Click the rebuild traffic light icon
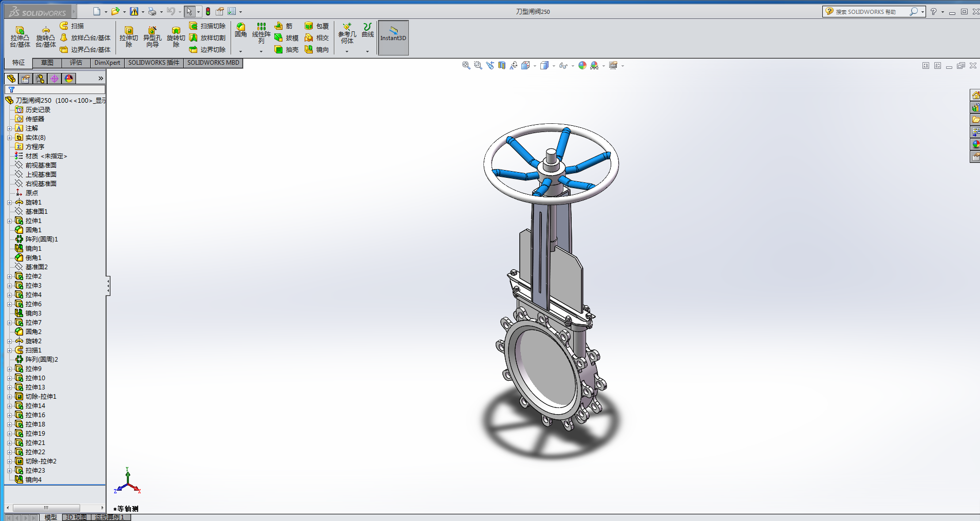Screen dimensions: 980x521 coord(208,11)
